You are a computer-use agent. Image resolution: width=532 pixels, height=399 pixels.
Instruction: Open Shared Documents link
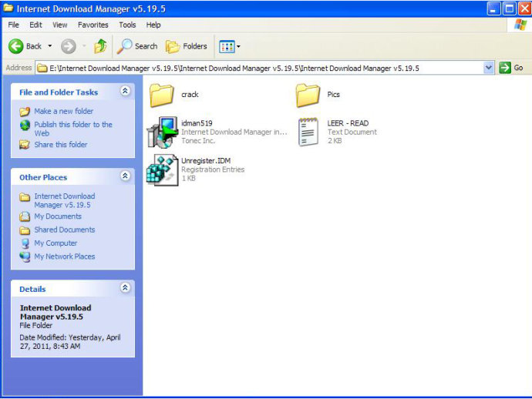(65, 230)
